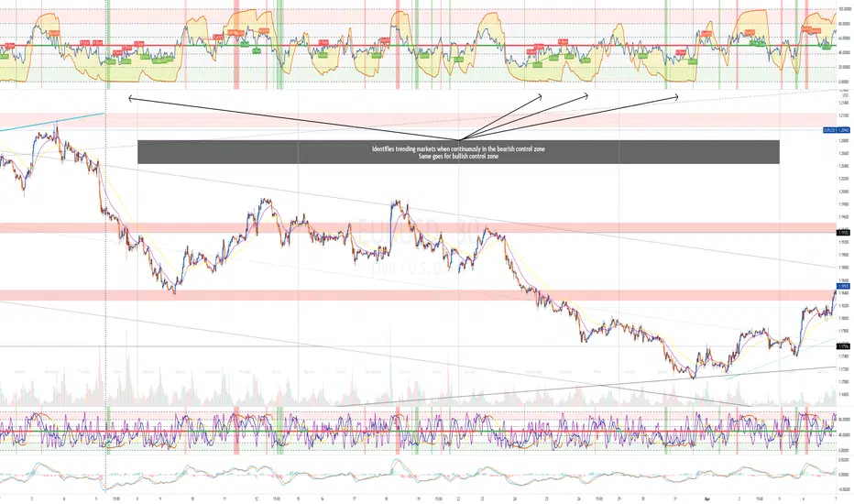Click the USD currency label atop the price axis
The image size is (854, 504).
coord(845,95)
